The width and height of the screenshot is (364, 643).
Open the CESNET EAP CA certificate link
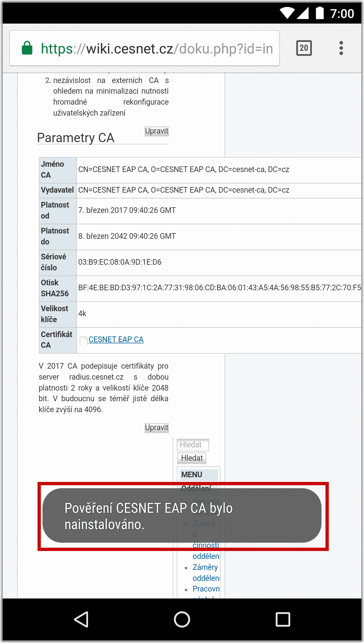click(x=116, y=339)
